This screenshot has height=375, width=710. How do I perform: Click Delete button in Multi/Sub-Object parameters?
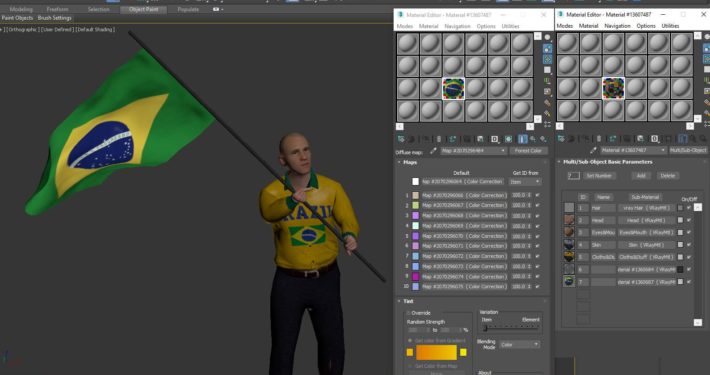[667, 176]
